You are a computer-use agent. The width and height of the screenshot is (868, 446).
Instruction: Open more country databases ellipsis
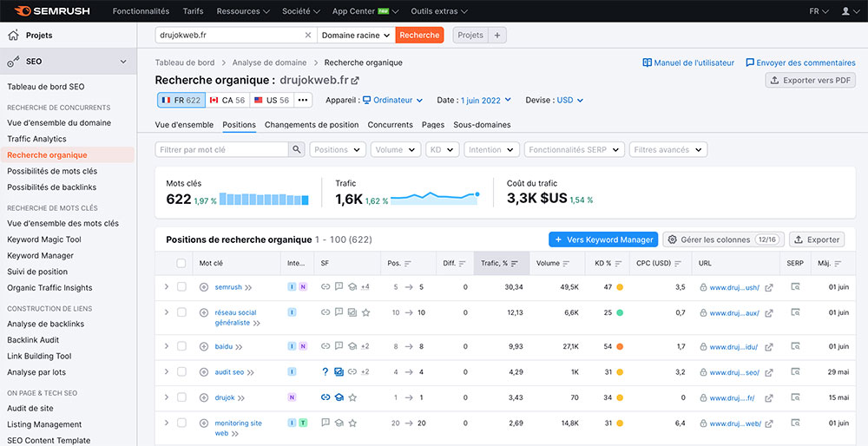302,100
